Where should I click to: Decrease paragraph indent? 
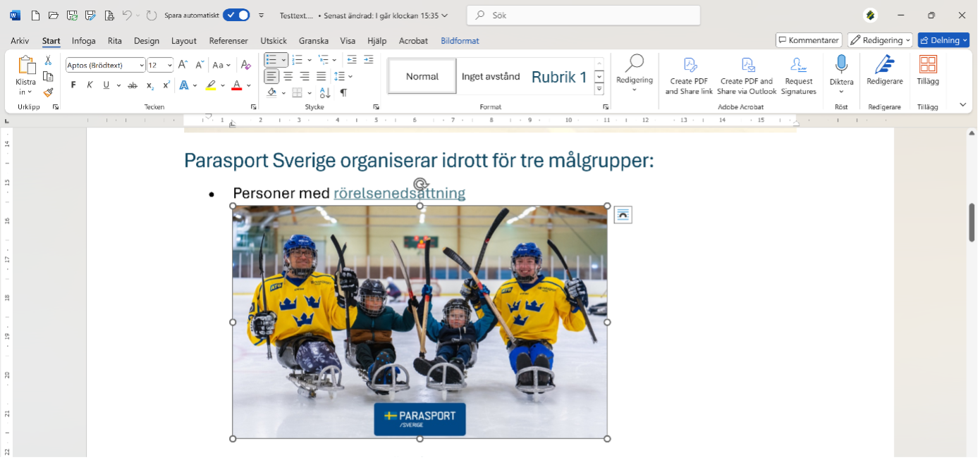pyautogui.click(x=352, y=60)
